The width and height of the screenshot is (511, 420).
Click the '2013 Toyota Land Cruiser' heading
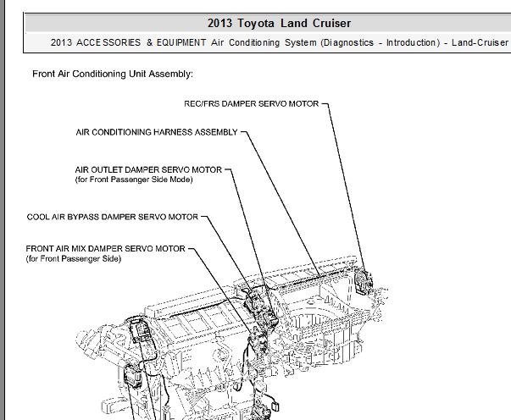pos(280,23)
